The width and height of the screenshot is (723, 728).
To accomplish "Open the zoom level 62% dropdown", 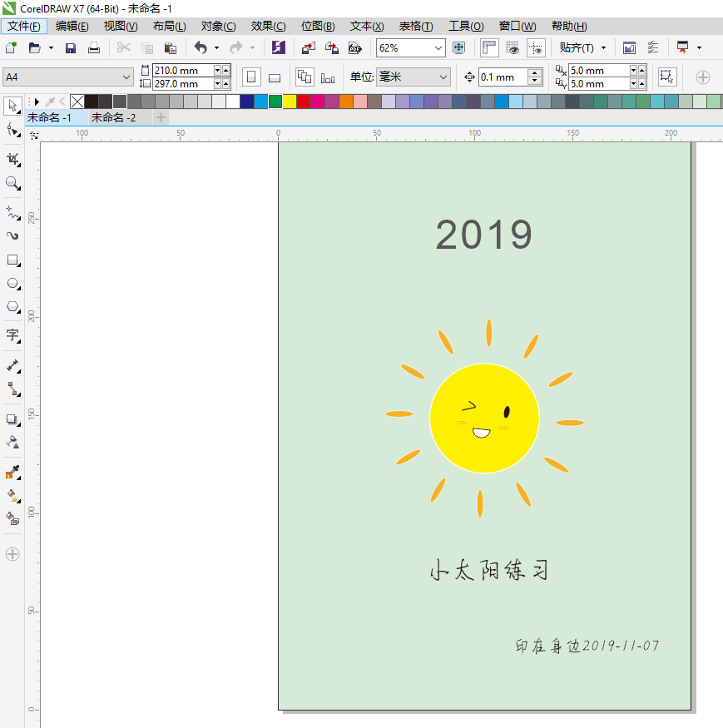I will 438,48.
